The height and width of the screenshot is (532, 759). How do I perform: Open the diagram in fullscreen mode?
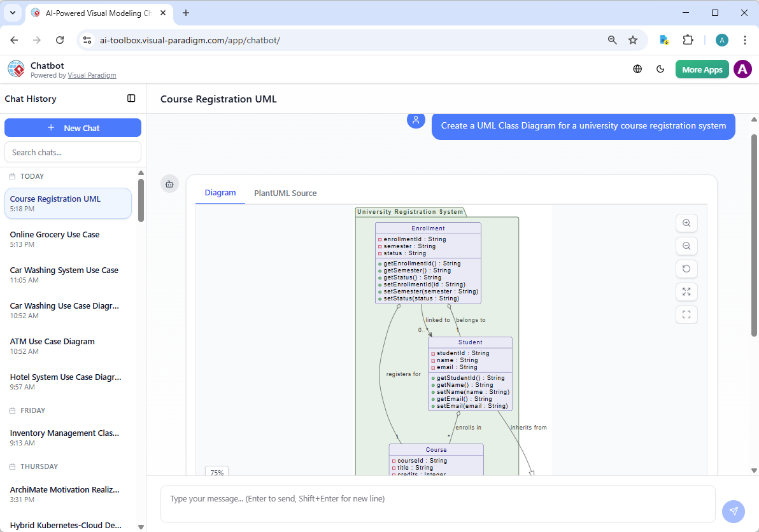click(686, 314)
